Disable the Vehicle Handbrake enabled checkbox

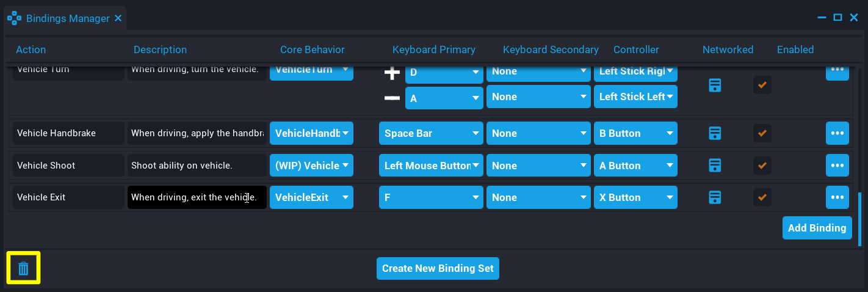762,133
